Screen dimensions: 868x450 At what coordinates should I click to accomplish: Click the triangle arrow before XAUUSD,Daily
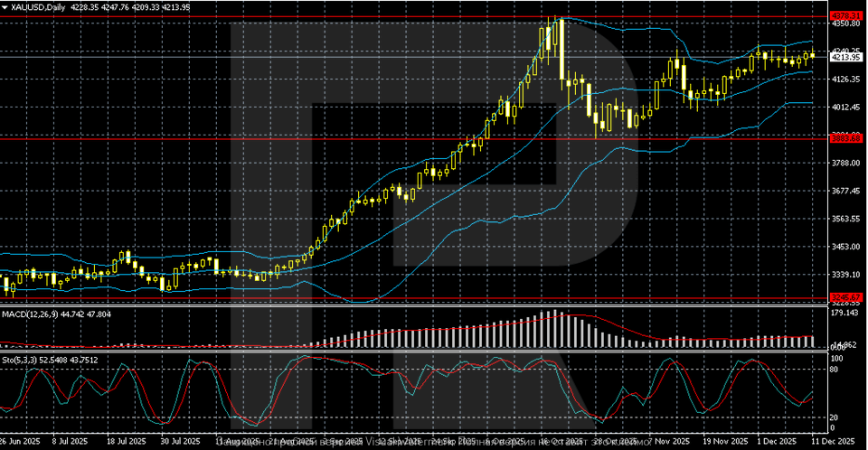click(5, 7)
